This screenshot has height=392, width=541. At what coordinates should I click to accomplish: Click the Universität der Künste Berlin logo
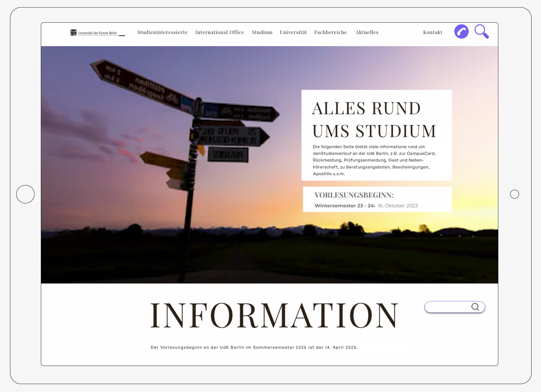pyautogui.click(x=97, y=33)
